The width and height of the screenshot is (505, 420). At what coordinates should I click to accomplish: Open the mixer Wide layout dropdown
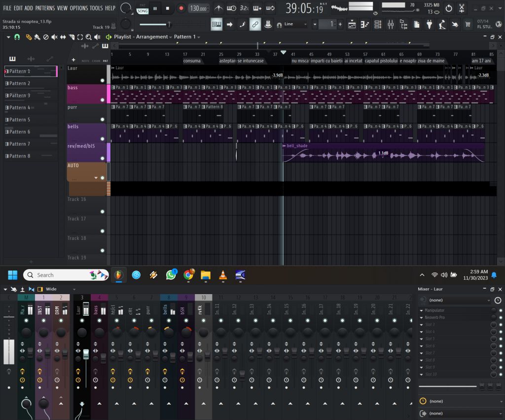click(x=58, y=289)
